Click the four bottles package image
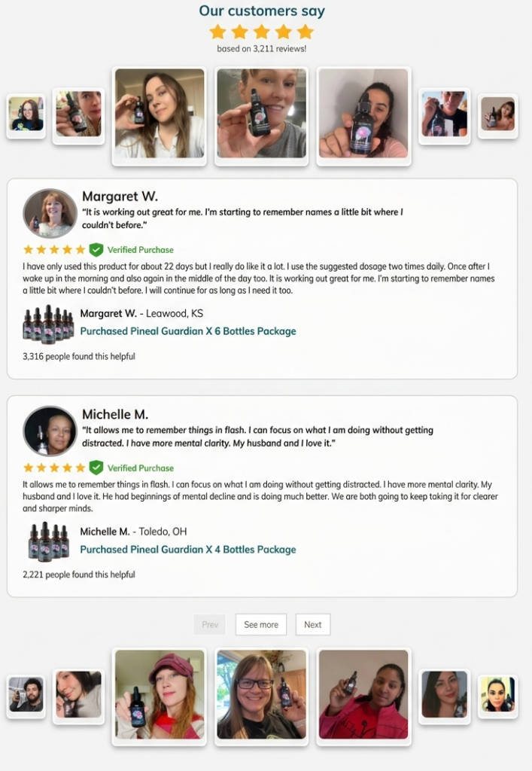Screen dimensions: 532x771 tap(48, 541)
